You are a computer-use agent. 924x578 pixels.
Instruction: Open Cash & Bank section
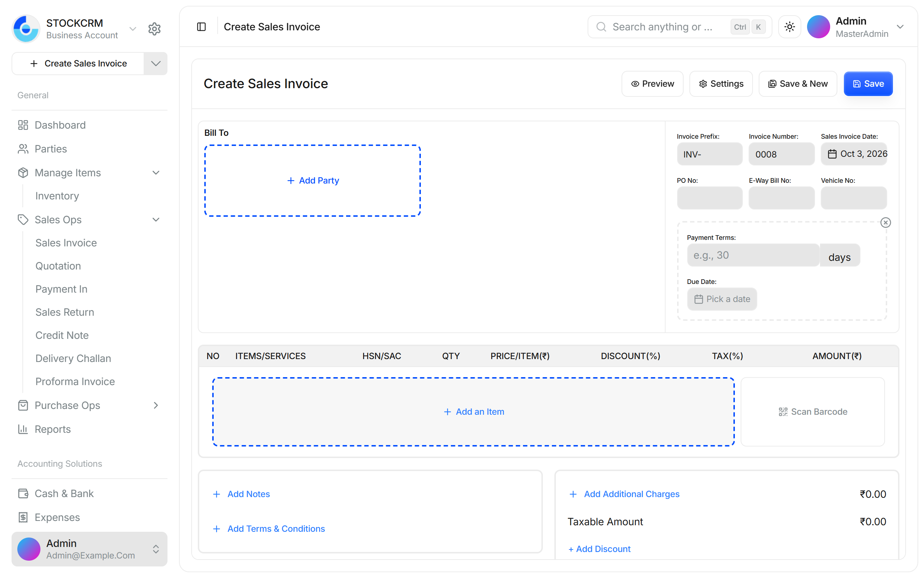(x=90, y=493)
